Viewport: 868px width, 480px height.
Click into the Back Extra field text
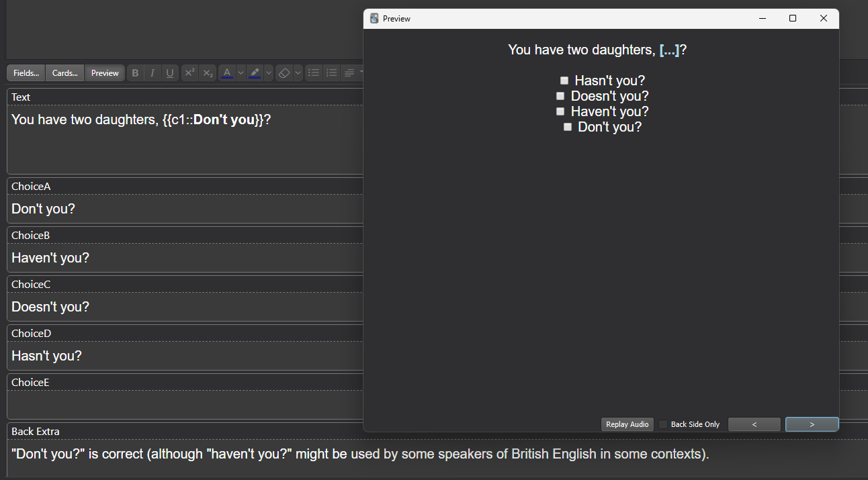(x=360, y=454)
